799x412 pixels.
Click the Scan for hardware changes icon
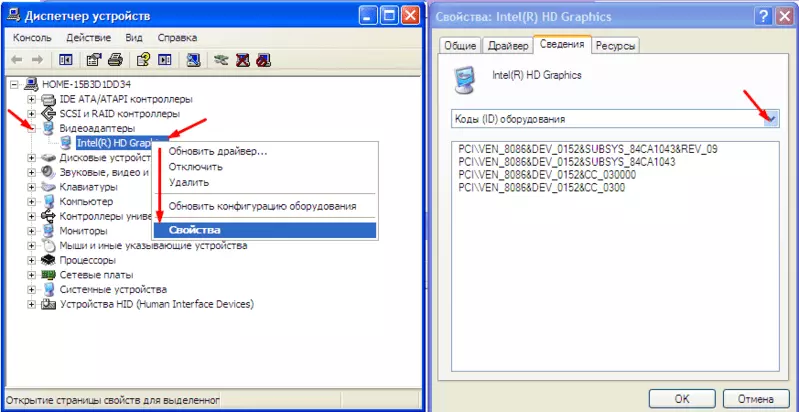[x=193, y=58]
